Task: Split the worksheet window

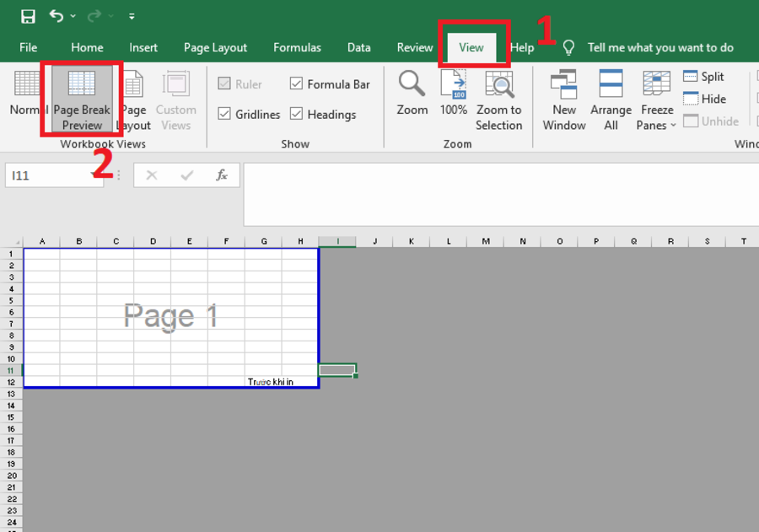Action: click(x=704, y=77)
